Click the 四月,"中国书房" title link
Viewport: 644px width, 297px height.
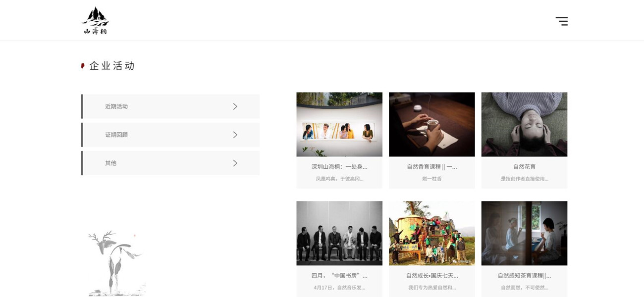[x=339, y=276]
